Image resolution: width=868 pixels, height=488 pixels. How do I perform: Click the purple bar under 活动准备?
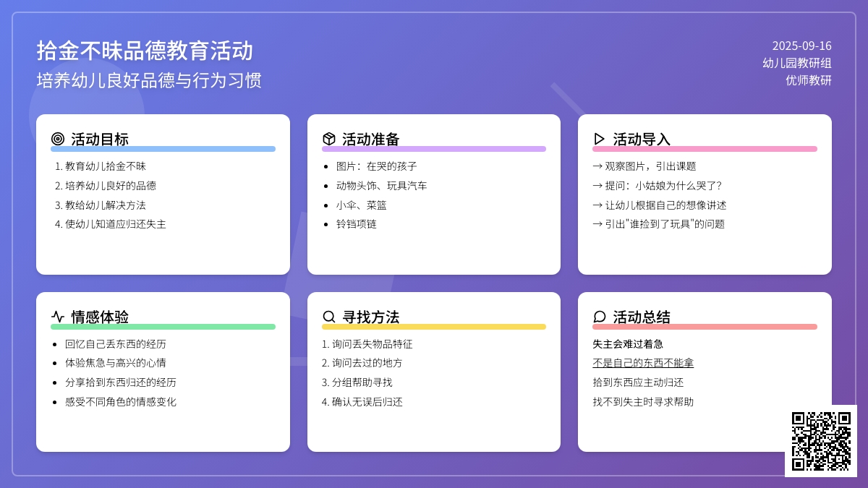pos(434,149)
